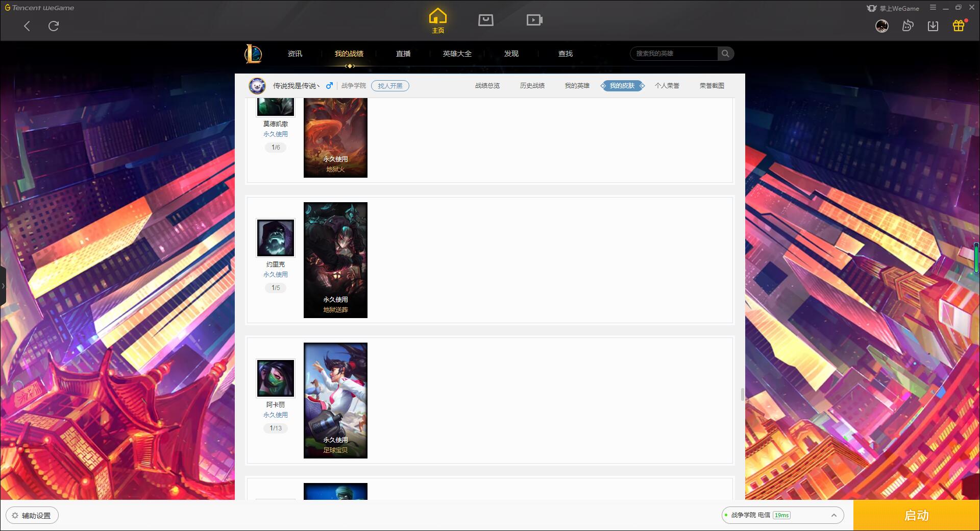Click the player profile avatar
The width and height of the screenshot is (980, 531).
[257, 86]
